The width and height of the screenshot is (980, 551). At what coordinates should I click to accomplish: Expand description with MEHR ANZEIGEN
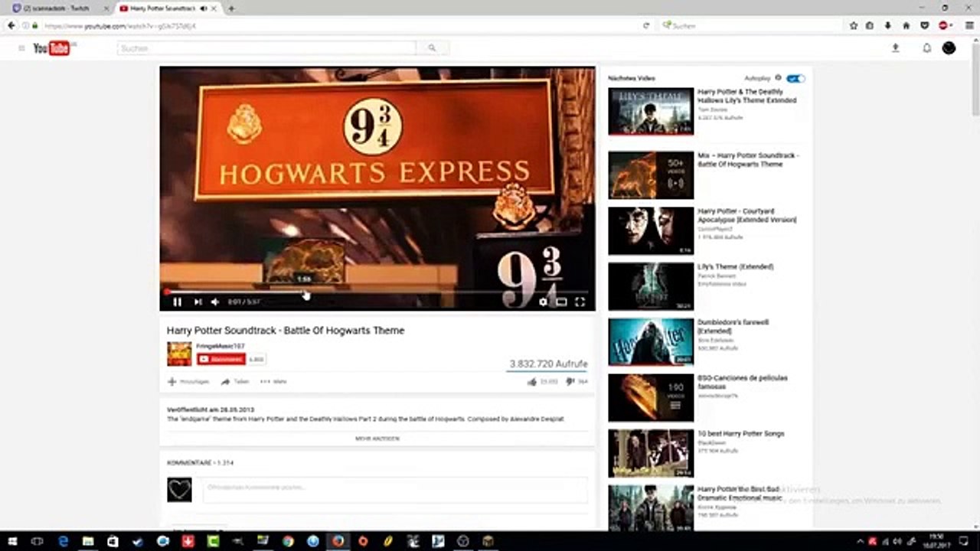(x=377, y=439)
